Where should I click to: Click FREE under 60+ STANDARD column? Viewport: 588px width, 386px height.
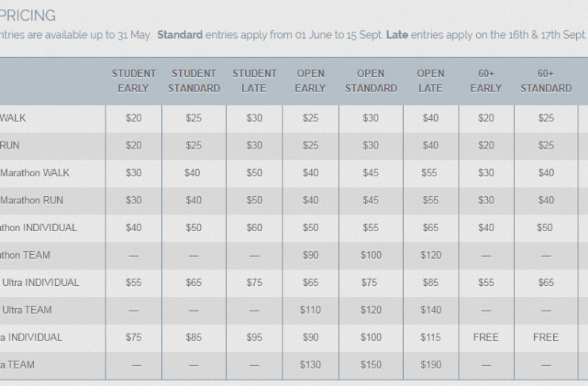tap(546, 338)
